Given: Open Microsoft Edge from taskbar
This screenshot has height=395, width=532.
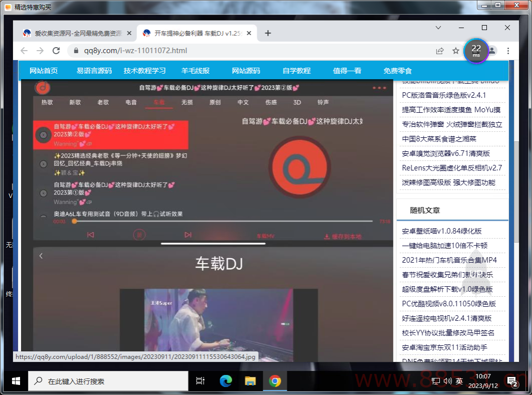Looking at the screenshot, I should [226, 381].
